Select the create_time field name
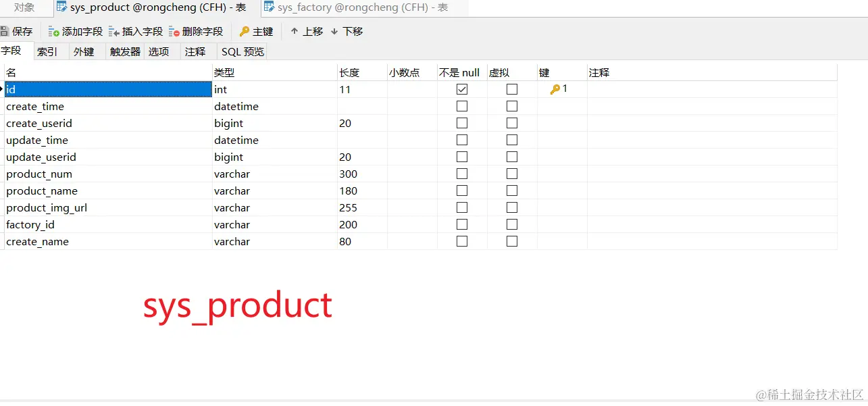Image resolution: width=868 pixels, height=406 pixels. pos(35,106)
